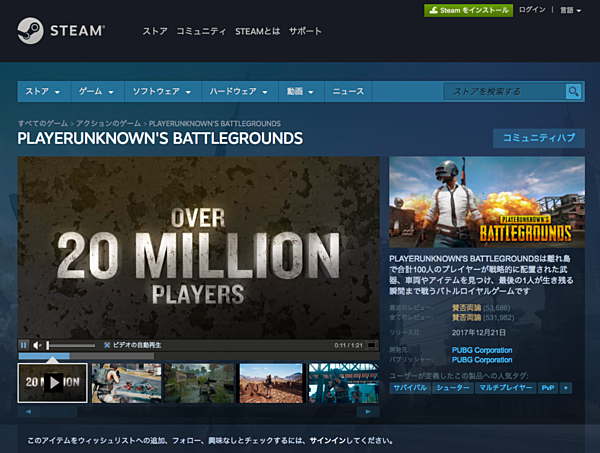Select the マルチプレイヤー tag
Screen dimensions: 600x453
point(505,388)
